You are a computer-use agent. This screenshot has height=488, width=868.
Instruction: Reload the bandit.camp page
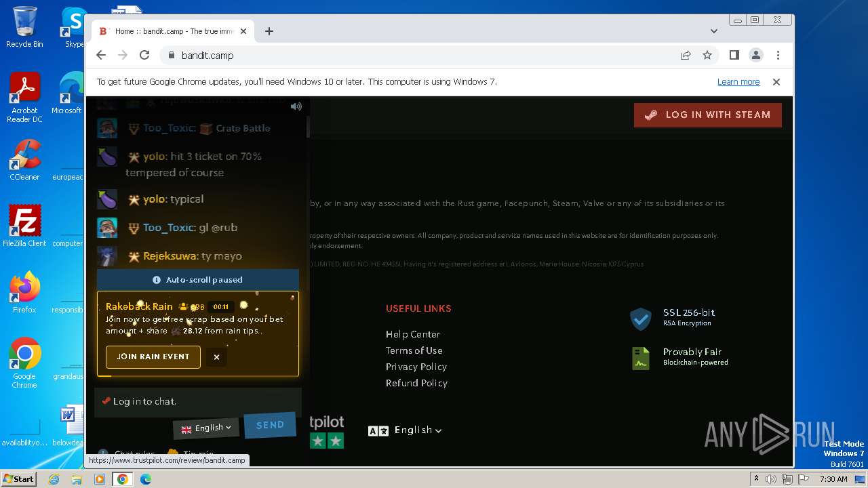tap(144, 56)
